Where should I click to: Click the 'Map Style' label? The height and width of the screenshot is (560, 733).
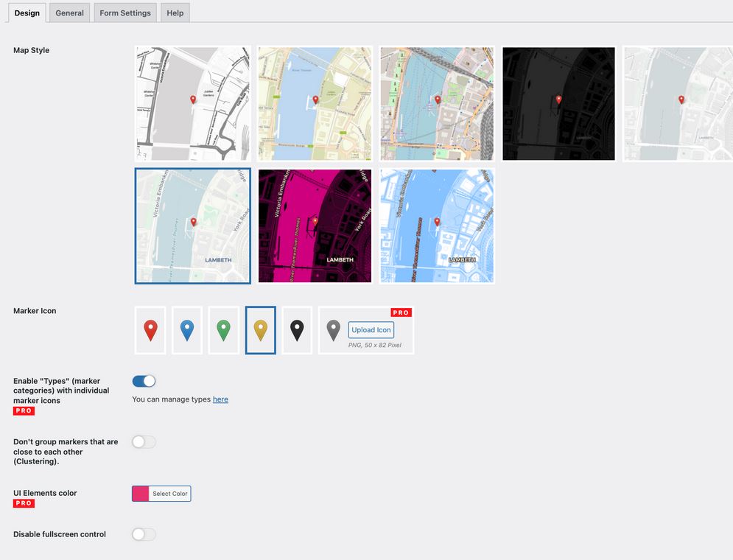point(32,50)
